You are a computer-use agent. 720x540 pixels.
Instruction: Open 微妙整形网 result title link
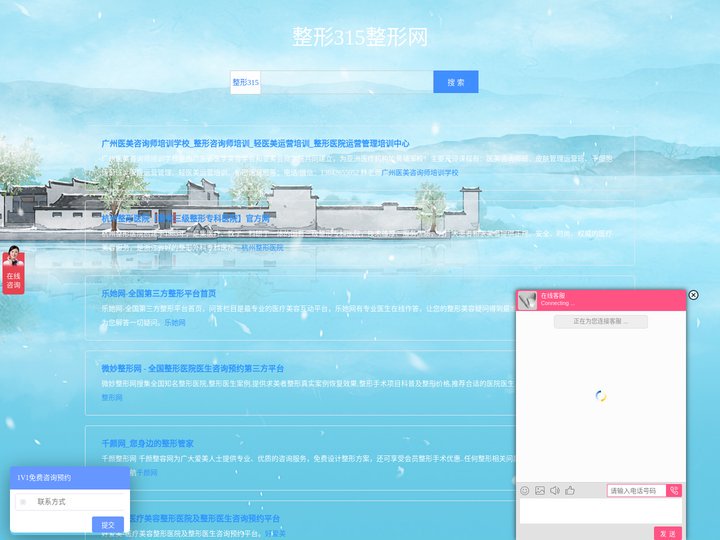click(192, 368)
